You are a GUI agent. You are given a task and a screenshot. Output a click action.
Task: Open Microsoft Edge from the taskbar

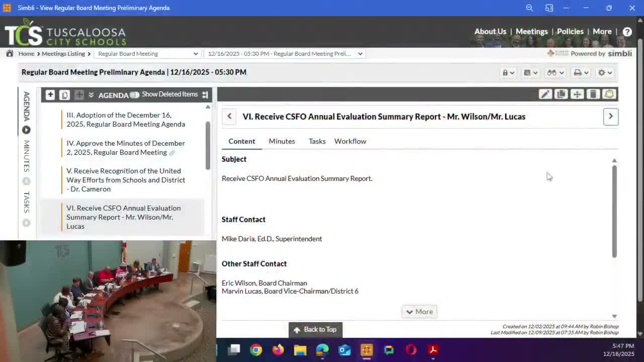click(323, 350)
